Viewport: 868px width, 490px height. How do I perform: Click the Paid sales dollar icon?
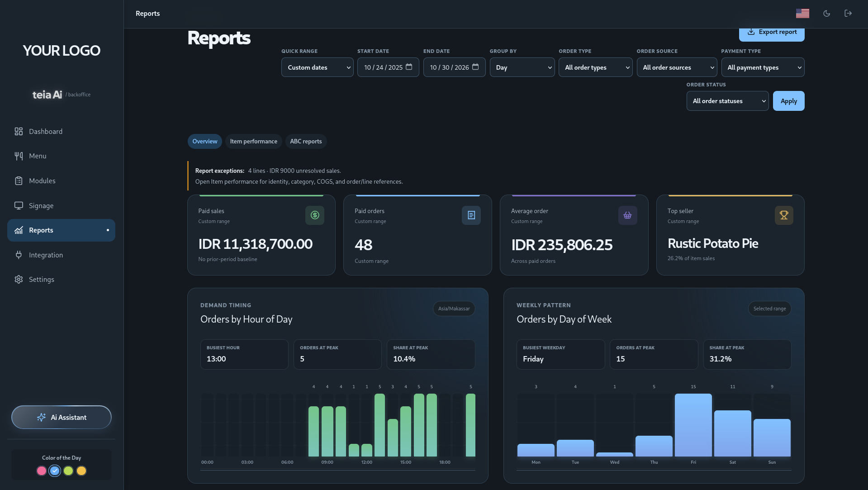315,215
